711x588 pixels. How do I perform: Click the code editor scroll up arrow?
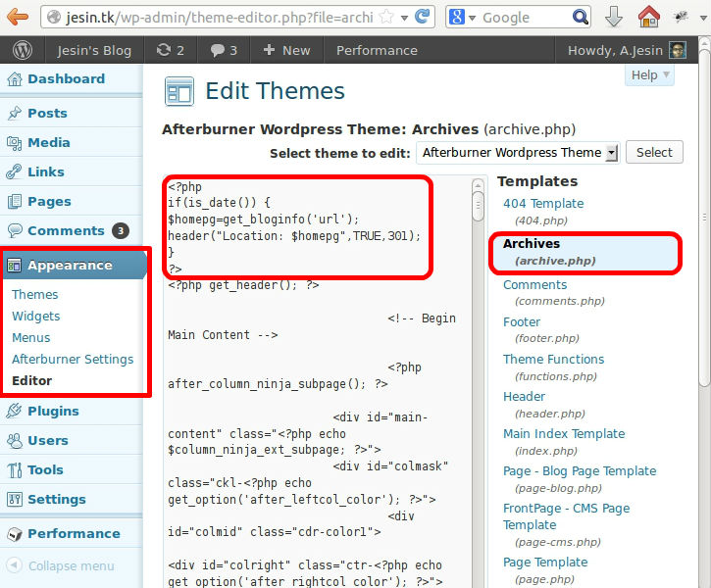[x=478, y=184]
